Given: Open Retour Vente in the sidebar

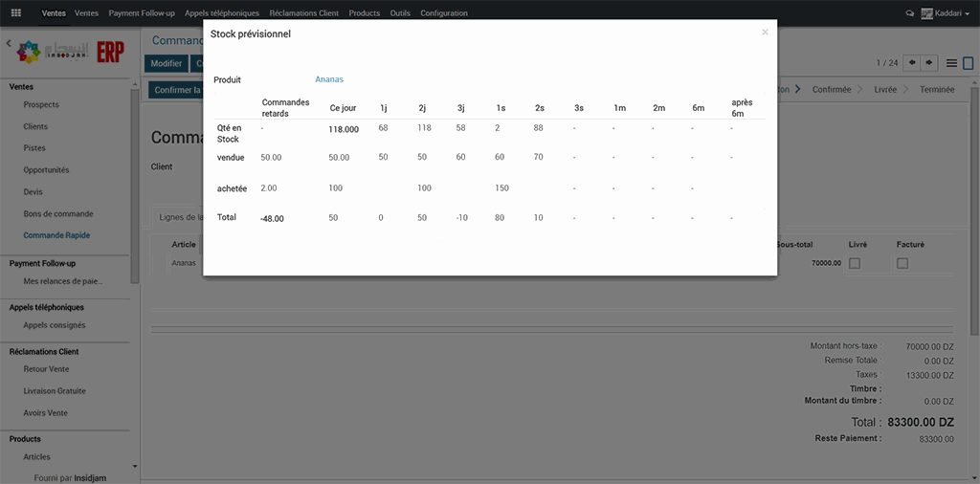Looking at the screenshot, I should (x=46, y=369).
